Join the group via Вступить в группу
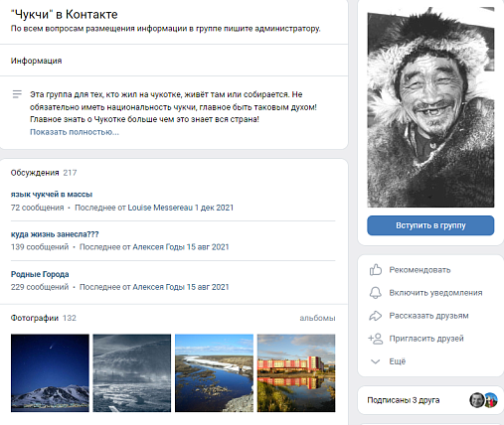 pos(430,225)
